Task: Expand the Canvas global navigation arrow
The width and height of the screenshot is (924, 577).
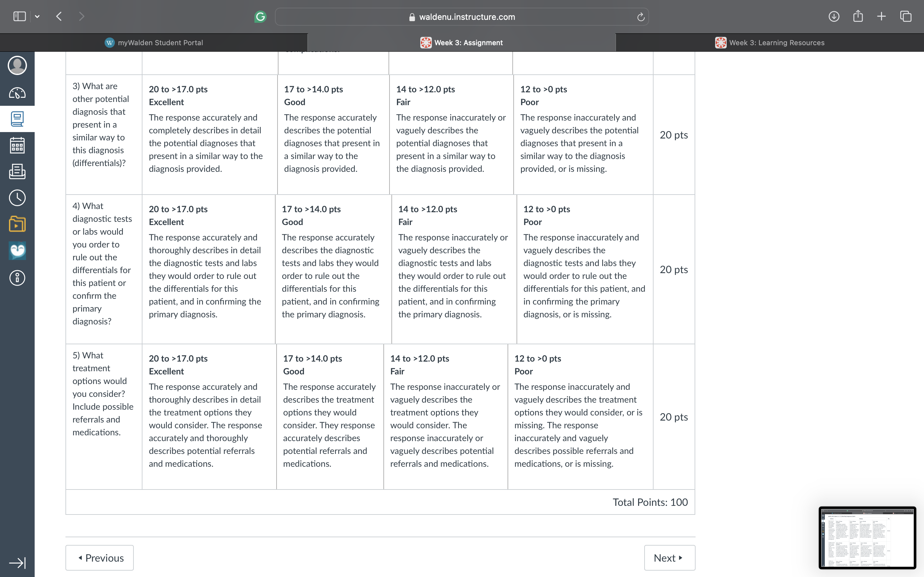Action: pos(17,563)
